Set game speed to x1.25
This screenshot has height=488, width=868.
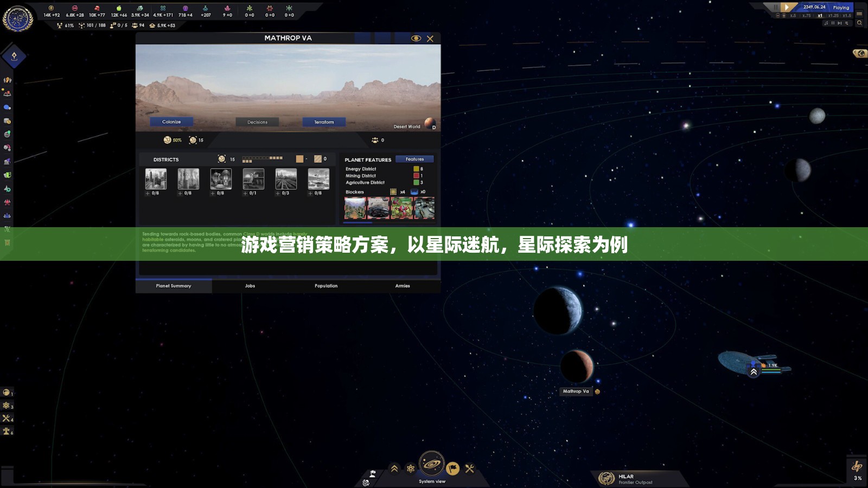[x=834, y=16]
